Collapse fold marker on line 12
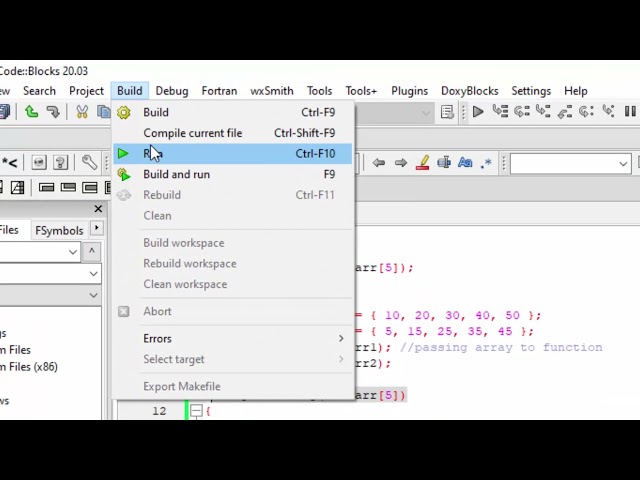The width and height of the screenshot is (640, 480). pyautogui.click(x=196, y=411)
